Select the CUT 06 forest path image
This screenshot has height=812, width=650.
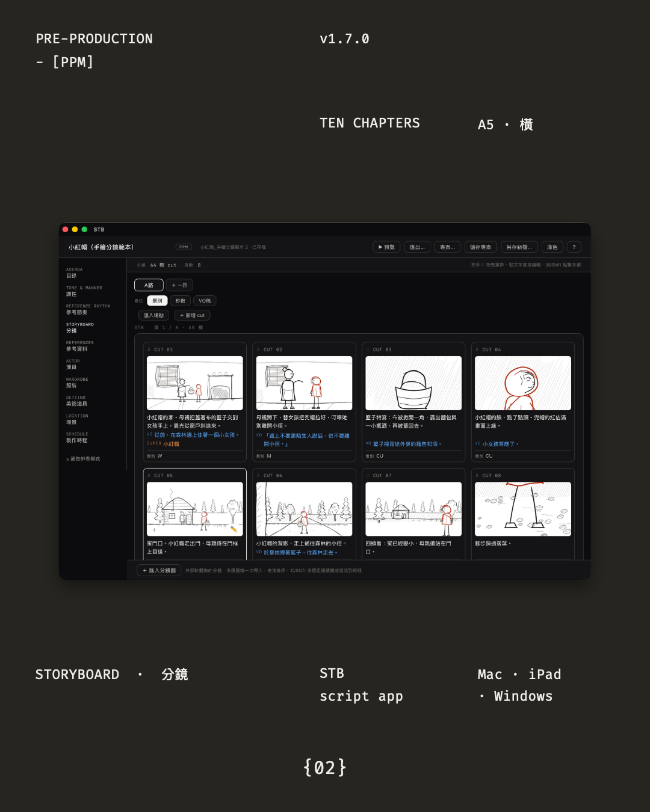tap(305, 509)
